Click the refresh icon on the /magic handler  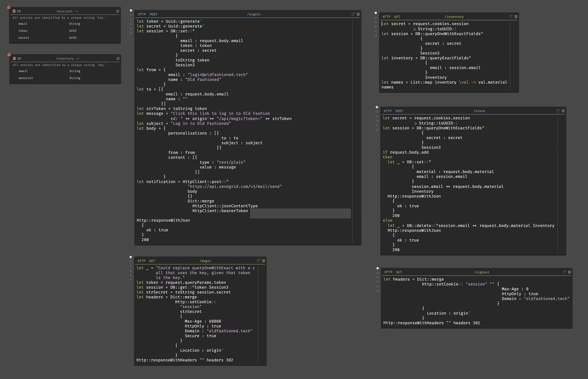(258, 260)
